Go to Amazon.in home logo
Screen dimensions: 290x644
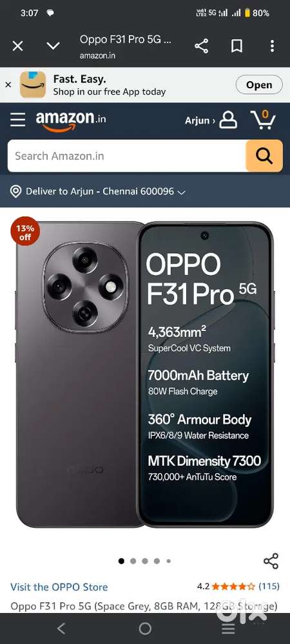71,121
